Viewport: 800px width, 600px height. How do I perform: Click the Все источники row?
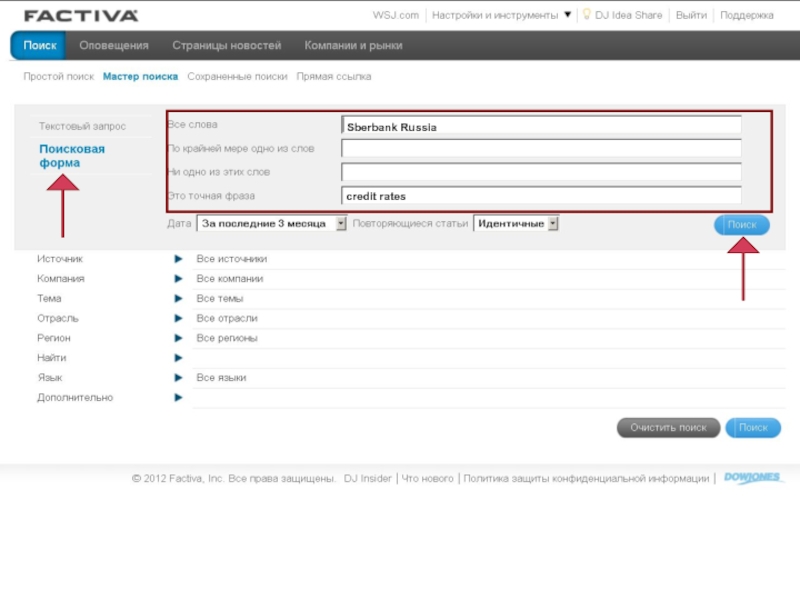pos(489,259)
